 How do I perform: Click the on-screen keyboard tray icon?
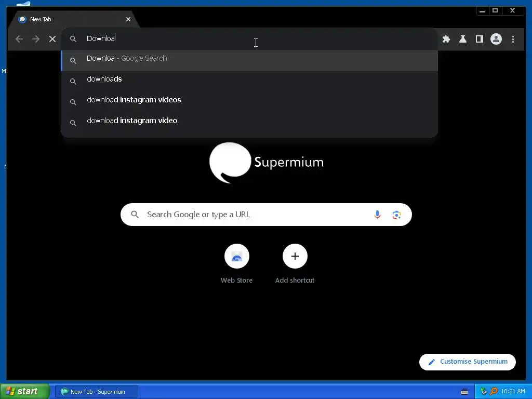(464, 392)
